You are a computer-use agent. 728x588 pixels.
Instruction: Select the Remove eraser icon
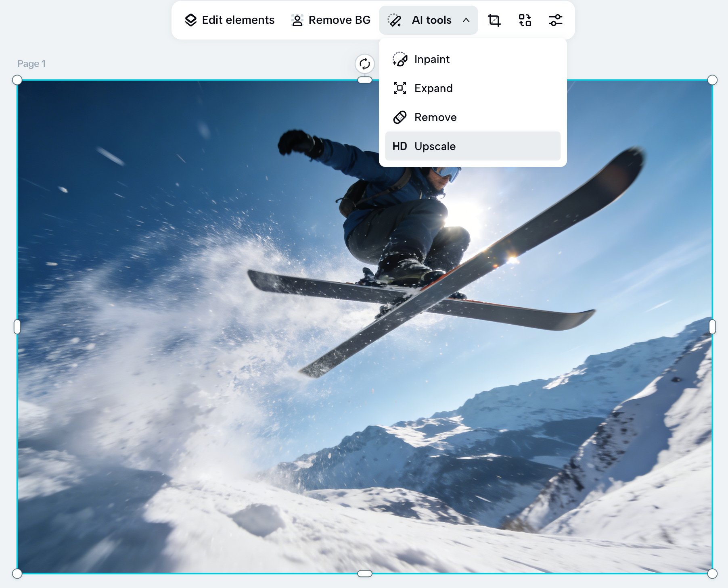click(x=400, y=117)
